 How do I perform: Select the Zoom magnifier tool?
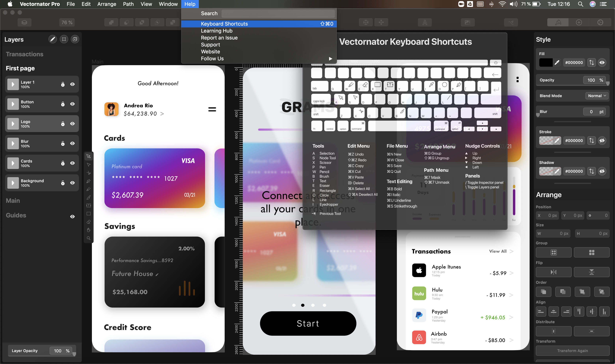coord(89,238)
